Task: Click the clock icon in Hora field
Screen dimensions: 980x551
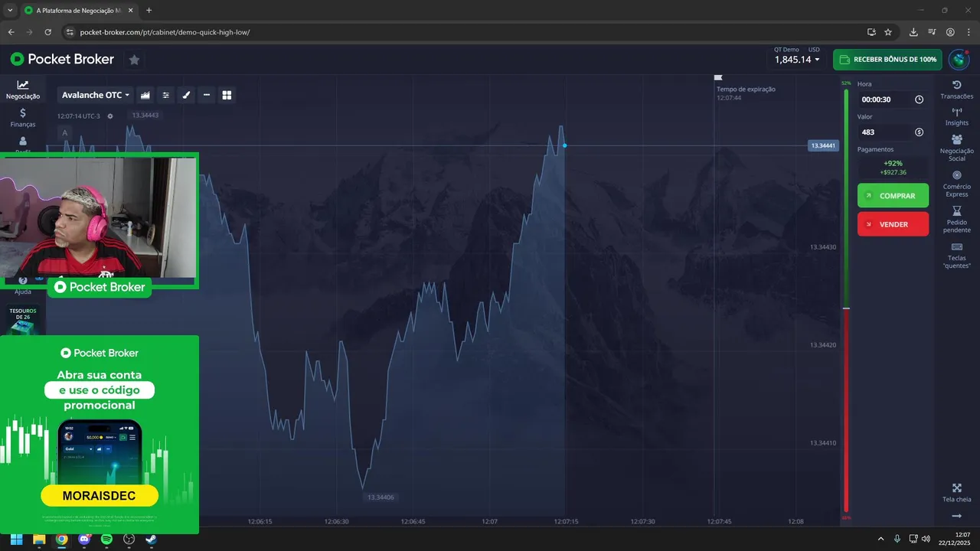Action: coord(919,99)
